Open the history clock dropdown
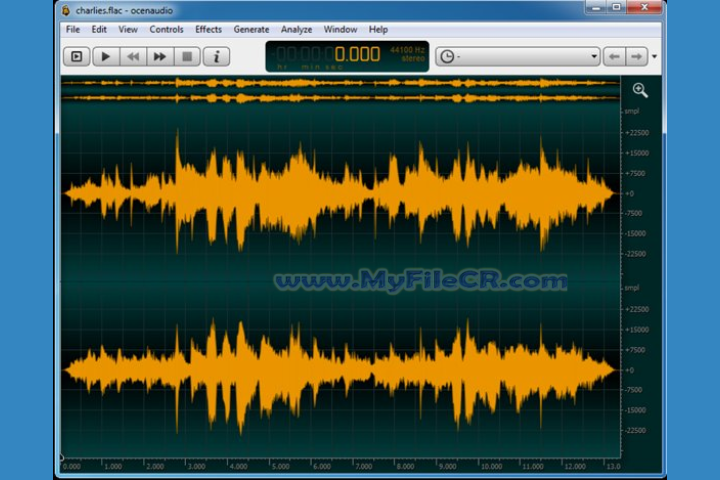Viewport: 720px width, 480px height. click(x=518, y=56)
